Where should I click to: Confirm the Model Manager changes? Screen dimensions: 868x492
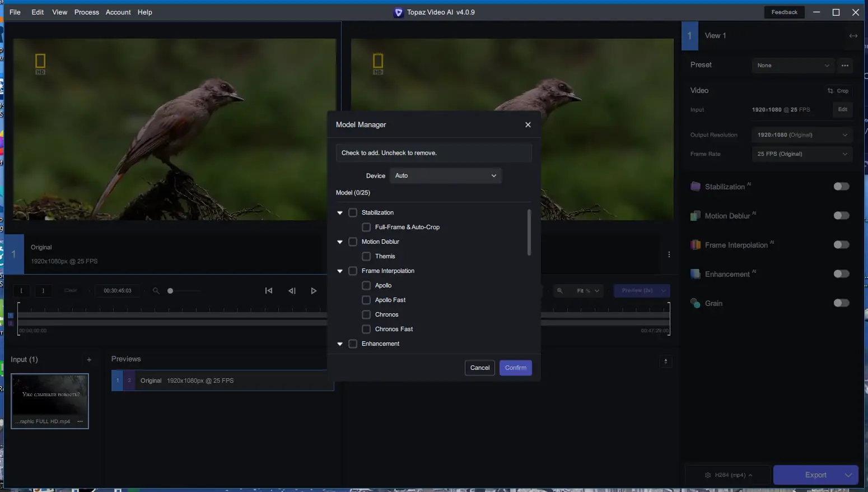click(516, 368)
